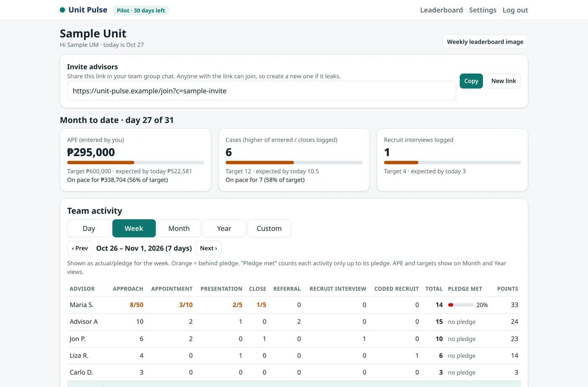Click Maria S. approach value 8/50

(136, 305)
